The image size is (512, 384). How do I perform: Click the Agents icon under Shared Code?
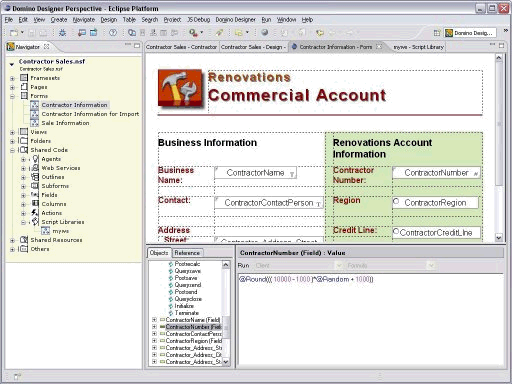pos(35,159)
